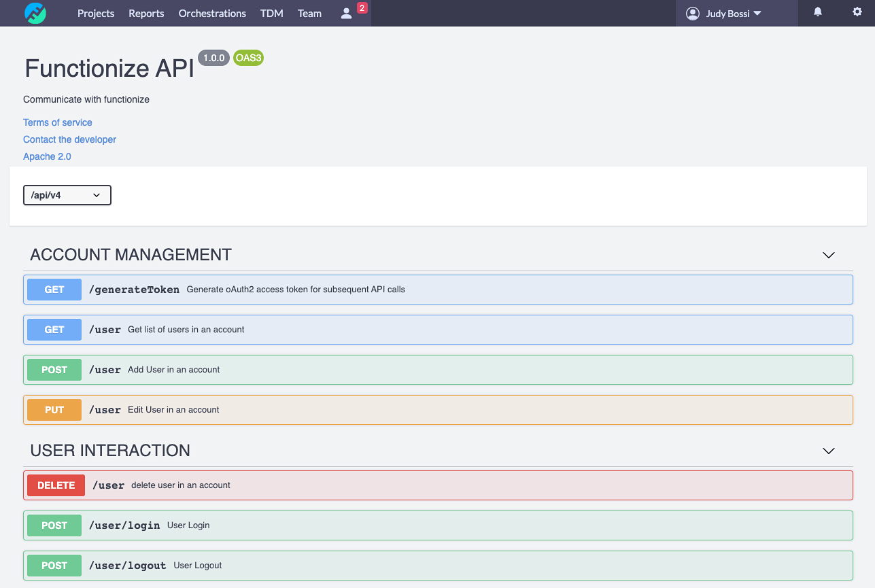Screen dimensions: 875x588
Task: Expand the GET /generateToken endpoint
Action: (x=437, y=290)
